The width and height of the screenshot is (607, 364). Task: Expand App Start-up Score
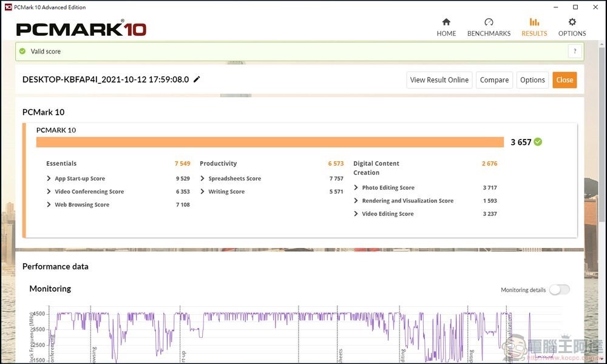[49, 178]
